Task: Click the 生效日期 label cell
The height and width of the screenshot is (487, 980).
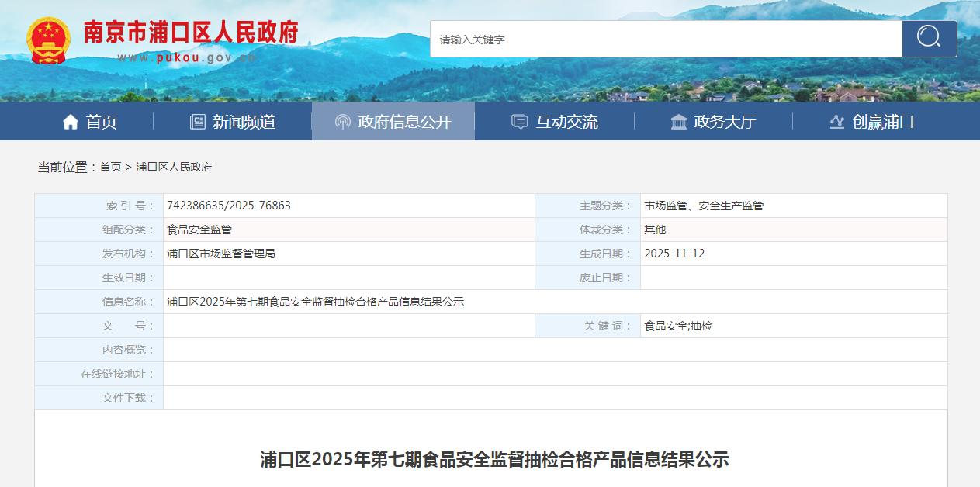Action: 99,278
